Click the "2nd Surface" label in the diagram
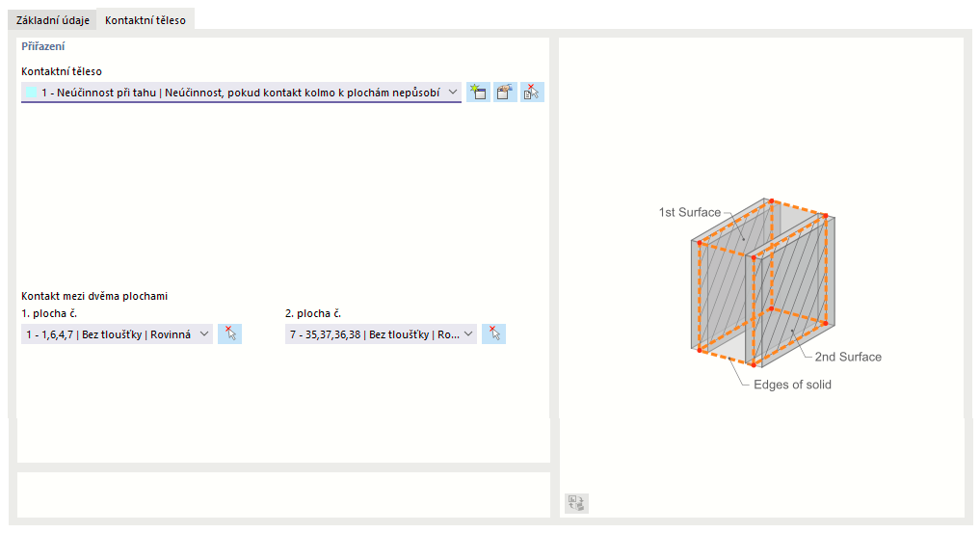Viewport: 980px width, 533px height. 848,357
